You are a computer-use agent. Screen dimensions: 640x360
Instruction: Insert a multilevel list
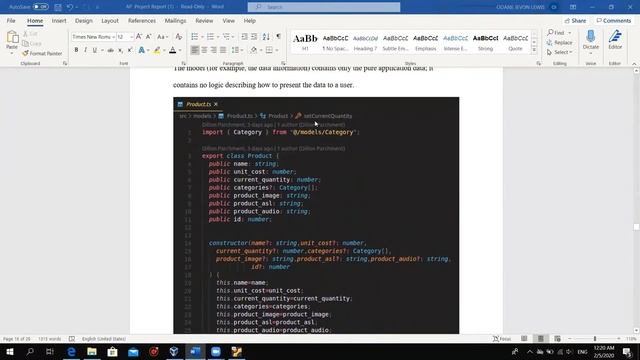(x=226, y=37)
